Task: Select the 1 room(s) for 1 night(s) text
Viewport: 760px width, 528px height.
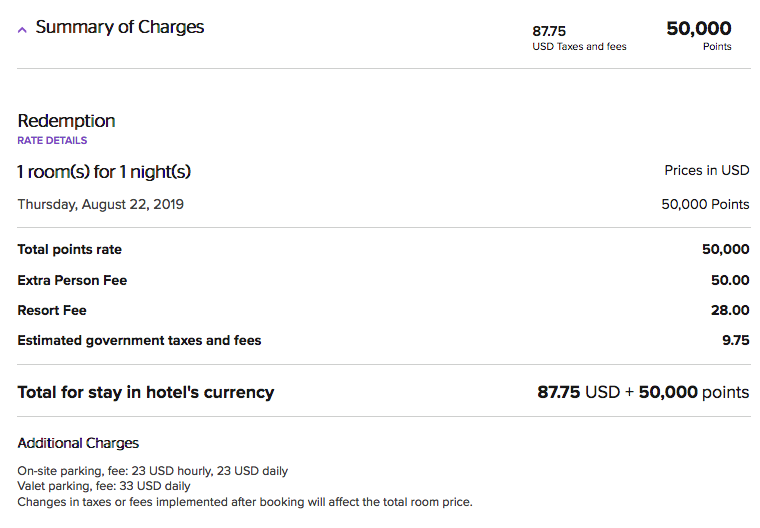Action: [x=104, y=172]
